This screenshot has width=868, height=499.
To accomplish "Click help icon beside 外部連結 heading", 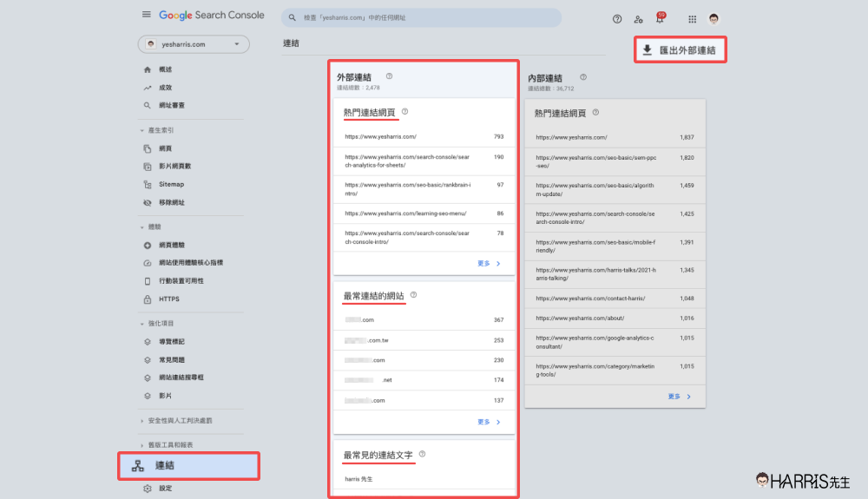I will point(389,76).
